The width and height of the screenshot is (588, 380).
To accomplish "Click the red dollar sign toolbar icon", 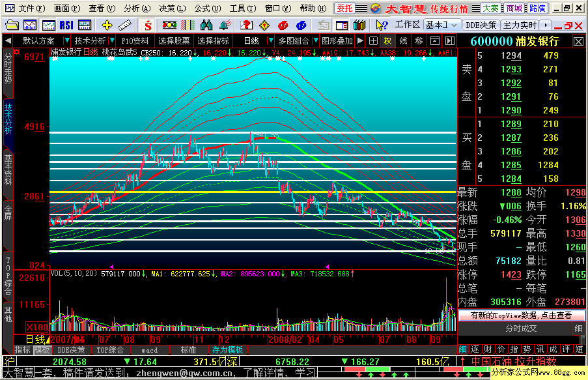I will pyautogui.click(x=148, y=25).
